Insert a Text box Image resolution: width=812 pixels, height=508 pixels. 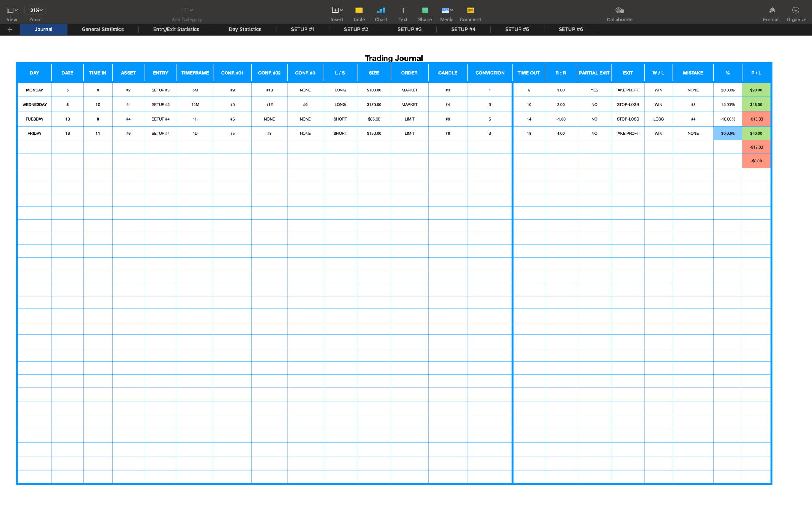click(403, 11)
